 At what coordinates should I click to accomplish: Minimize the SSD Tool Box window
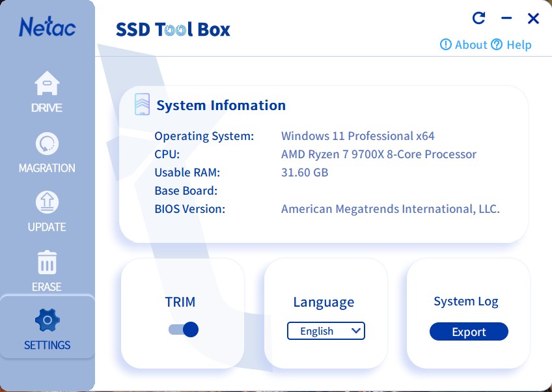(506, 18)
